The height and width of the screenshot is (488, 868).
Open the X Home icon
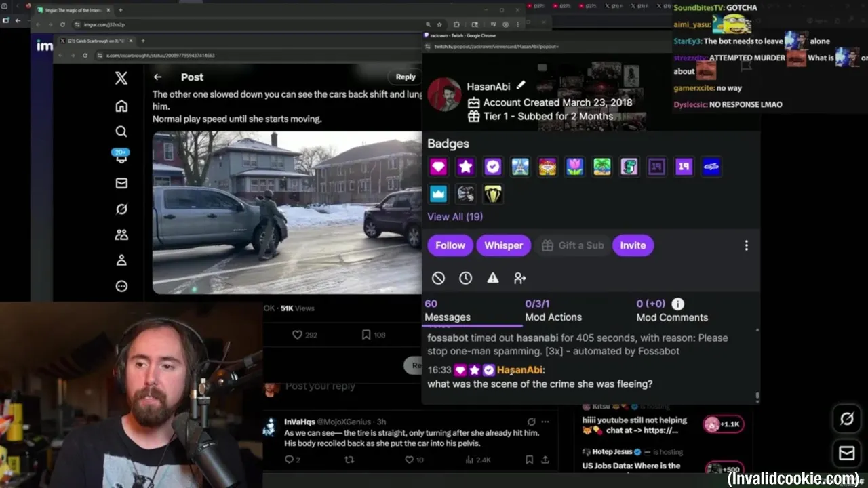click(121, 106)
